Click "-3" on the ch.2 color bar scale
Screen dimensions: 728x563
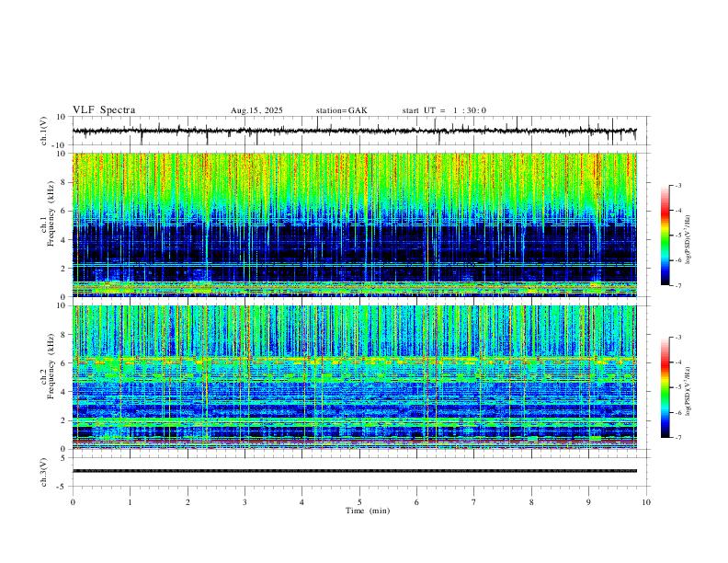(677, 338)
